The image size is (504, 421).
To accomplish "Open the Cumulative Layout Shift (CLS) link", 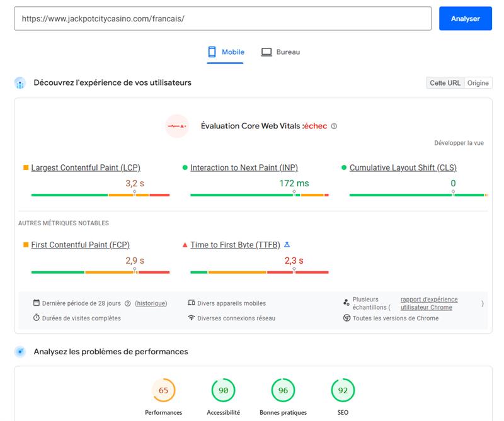I will [403, 167].
